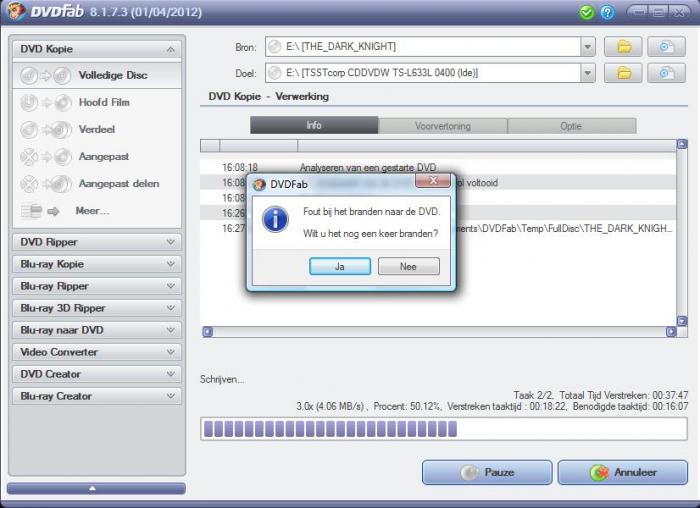Click the Pauze button
The image size is (700, 508).
pyautogui.click(x=487, y=472)
